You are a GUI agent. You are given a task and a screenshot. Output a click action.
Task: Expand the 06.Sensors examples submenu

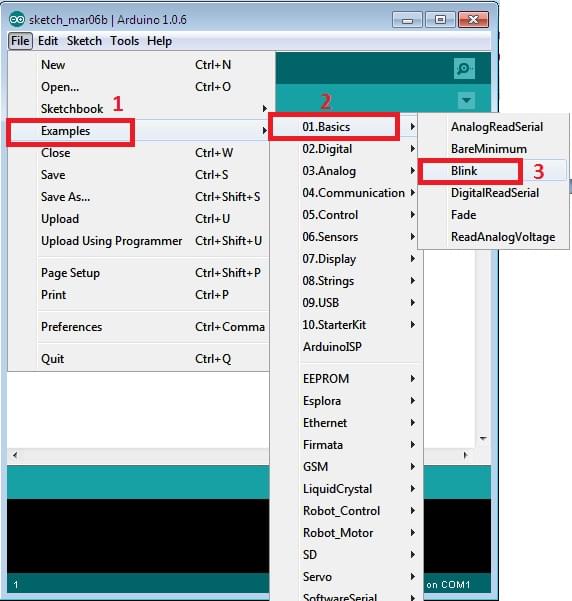pos(346,237)
